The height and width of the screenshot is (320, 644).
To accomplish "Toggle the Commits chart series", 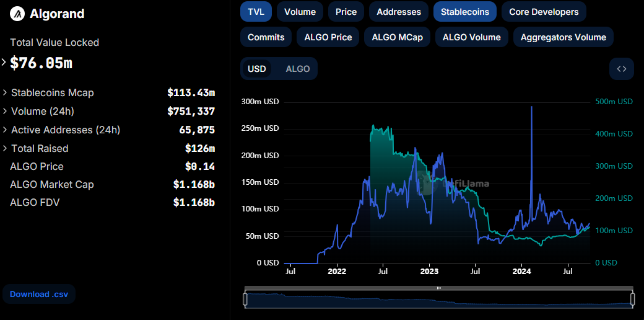I will 266,37.
